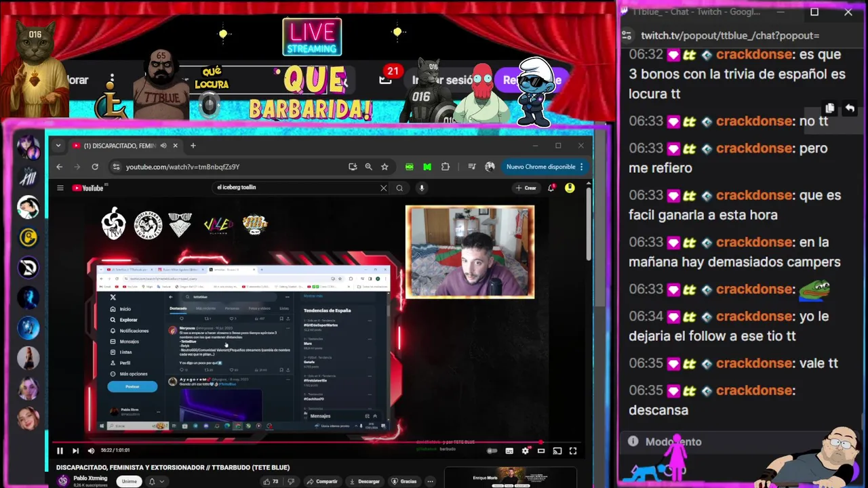Switch player to theater mode

(x=541, y=451)
